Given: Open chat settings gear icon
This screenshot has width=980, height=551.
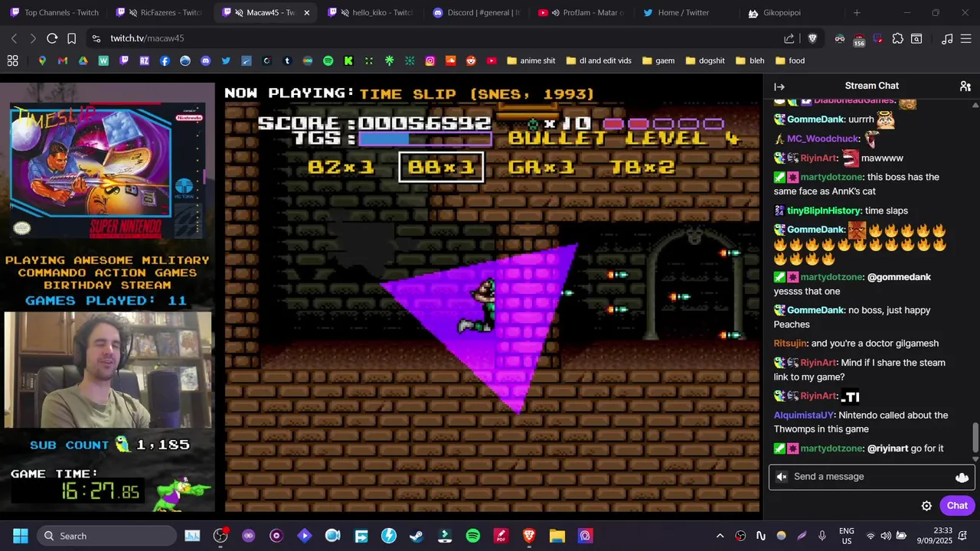Looking at the screenshot, I should (926, 506).
